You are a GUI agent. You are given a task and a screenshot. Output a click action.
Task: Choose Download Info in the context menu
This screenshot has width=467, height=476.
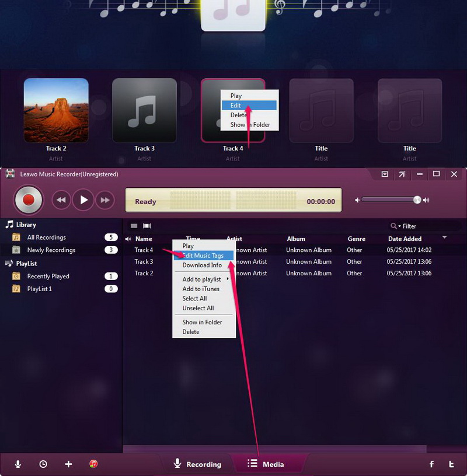(x=204, y=265)
